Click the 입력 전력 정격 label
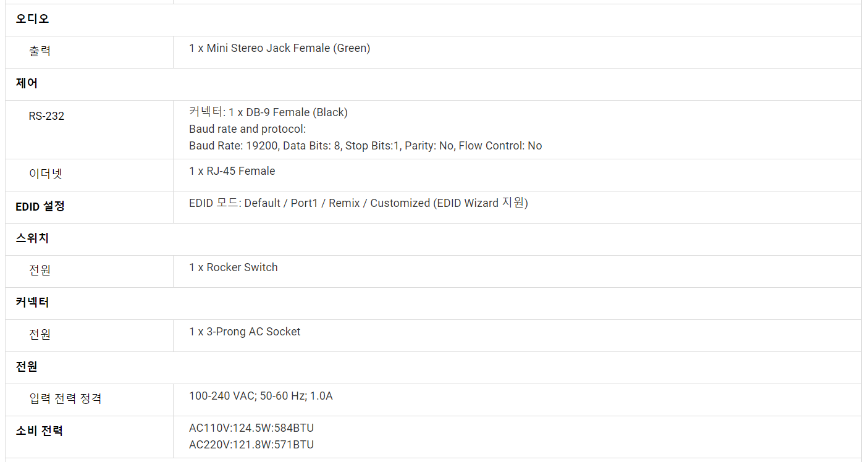The width and height of the screenshot is (868, 462). click(x=65, y=398)
